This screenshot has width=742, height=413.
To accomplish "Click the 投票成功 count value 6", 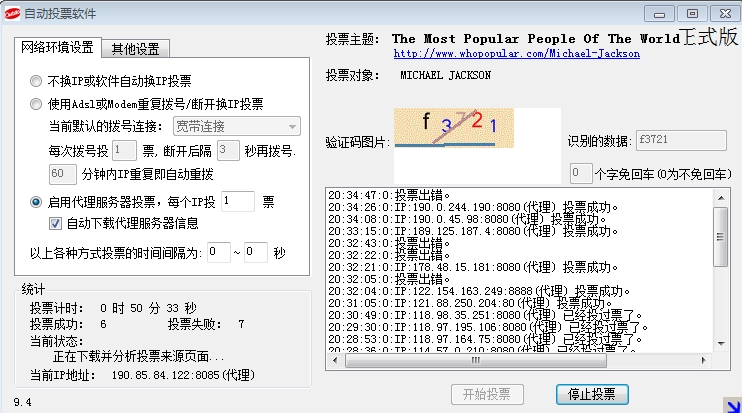I will (103, 325).
